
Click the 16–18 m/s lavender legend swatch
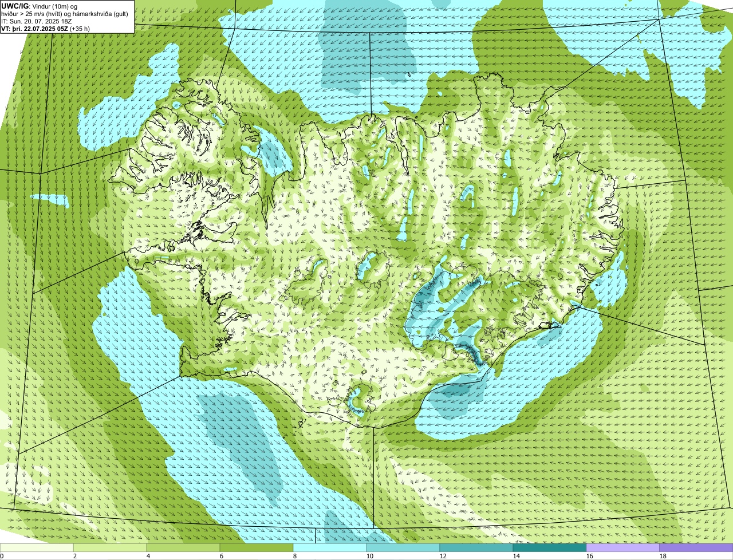point(623,547)
